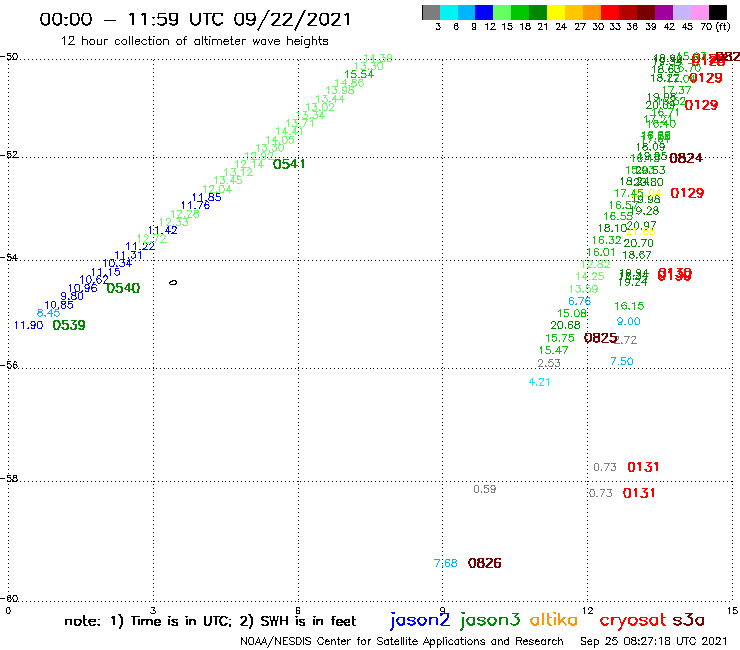Click the 4.21 wave height value
Image resolution: width=740 pixels, height=650 pixels.
[539, 382]
